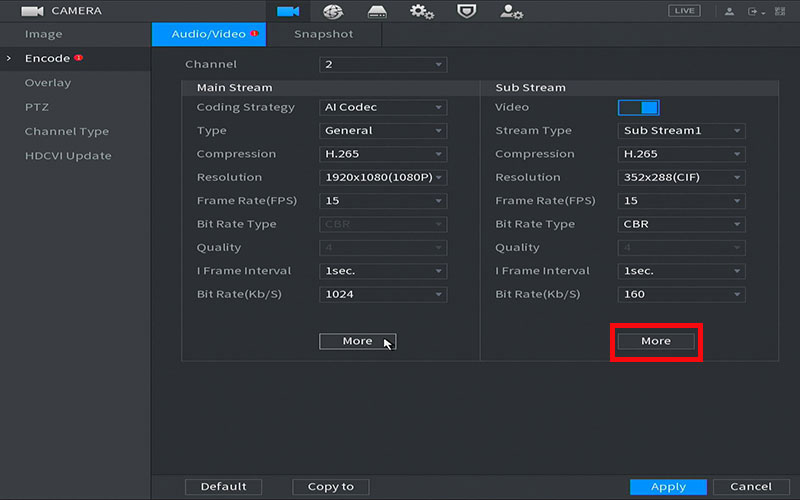Open Sub Stream Bit Rate Type CBR dropdown
Screen dimensions: 800x500
click(681, 224)
